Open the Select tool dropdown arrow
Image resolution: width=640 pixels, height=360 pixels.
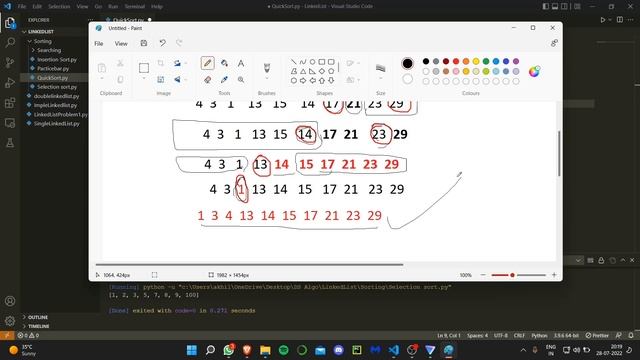pyautogui.click(x=144, y=78)
